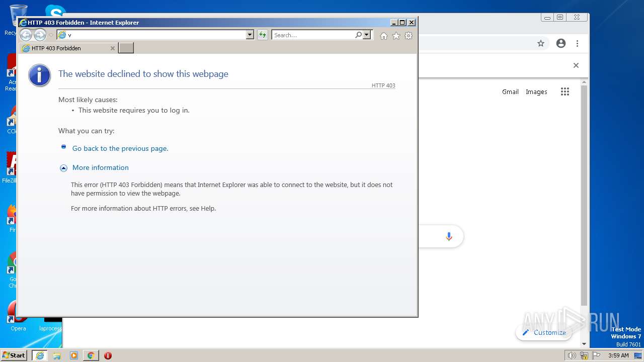The height and width of the screenshot is (362, 644).
Task: Open the IE Tools gear menu
Action: point(409,36)
